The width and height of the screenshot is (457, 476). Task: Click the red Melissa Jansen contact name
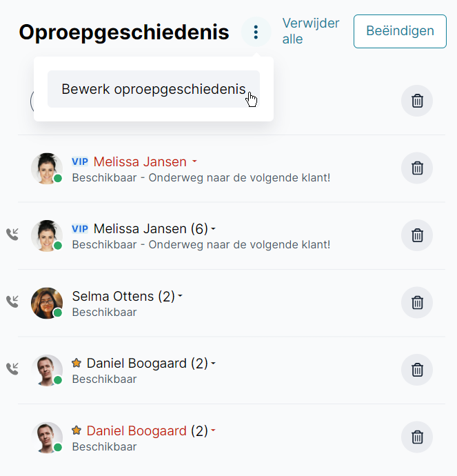(140, 162)
